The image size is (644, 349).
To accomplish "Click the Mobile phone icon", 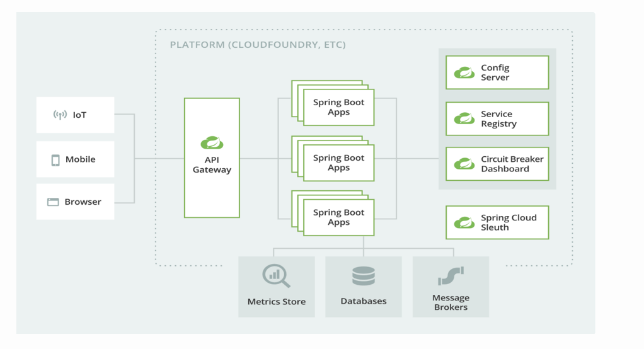I will (x=55, y=160).
